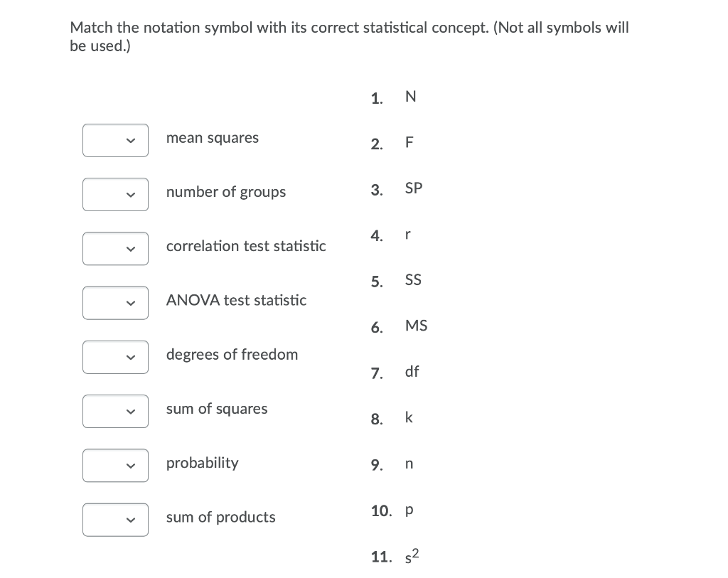Click option 8 symbol k
Screen dimensions: 728x578
tap(409, 417)
